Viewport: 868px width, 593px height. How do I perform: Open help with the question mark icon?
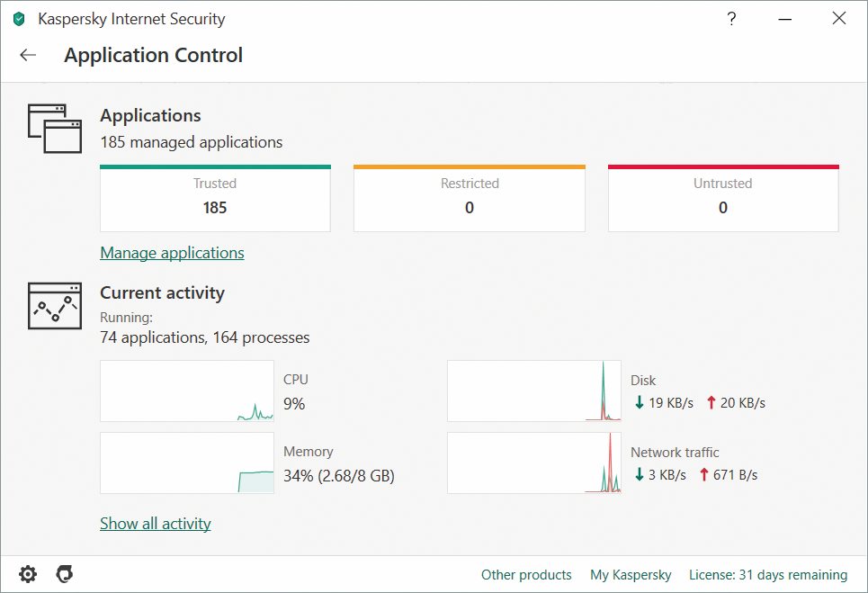(x=731, y=19)
